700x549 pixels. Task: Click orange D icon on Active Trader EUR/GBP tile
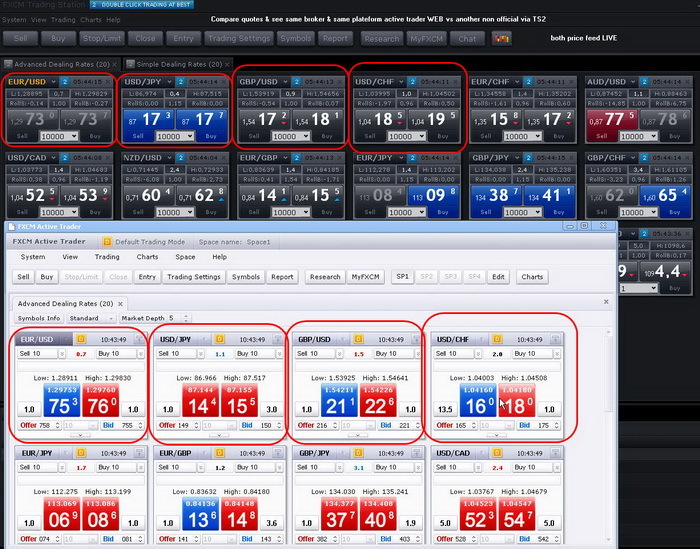pyautogui.click(x=220, y=453)
